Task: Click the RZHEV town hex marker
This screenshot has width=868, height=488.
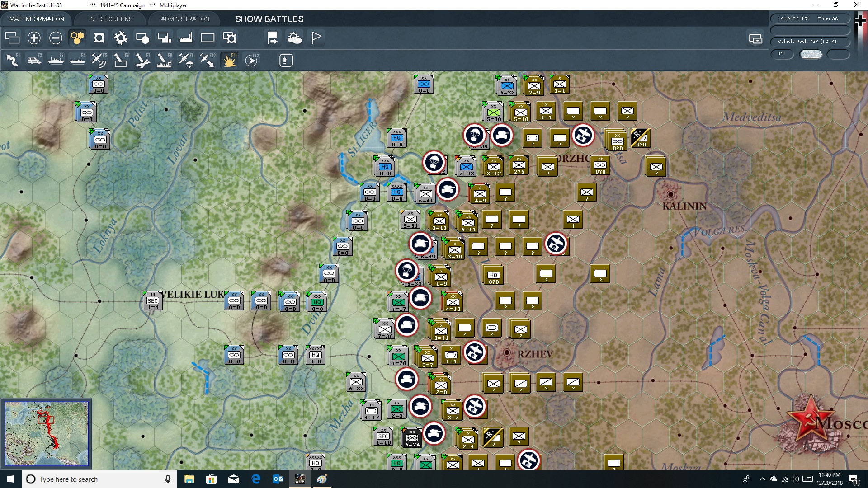Action: click(x=507, y=352)
